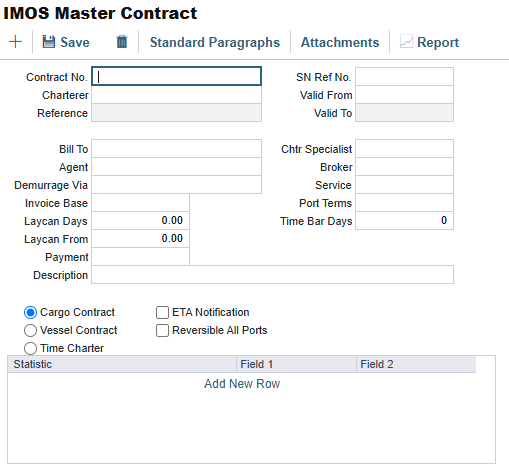This screenshot has width=509, height=470.
Task: Tick the Reversible All Ports checkbox
Action: click(x=162, y=331)
